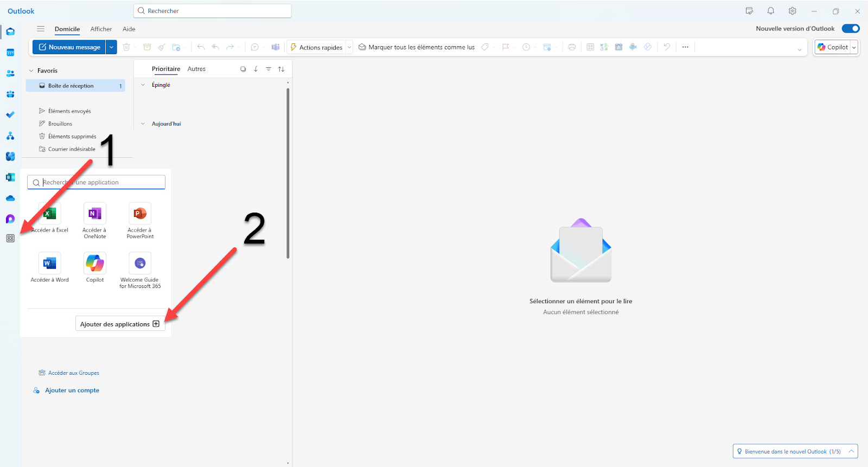
Task: Click the Ajouter des applications button
Action: coord(120,324)
